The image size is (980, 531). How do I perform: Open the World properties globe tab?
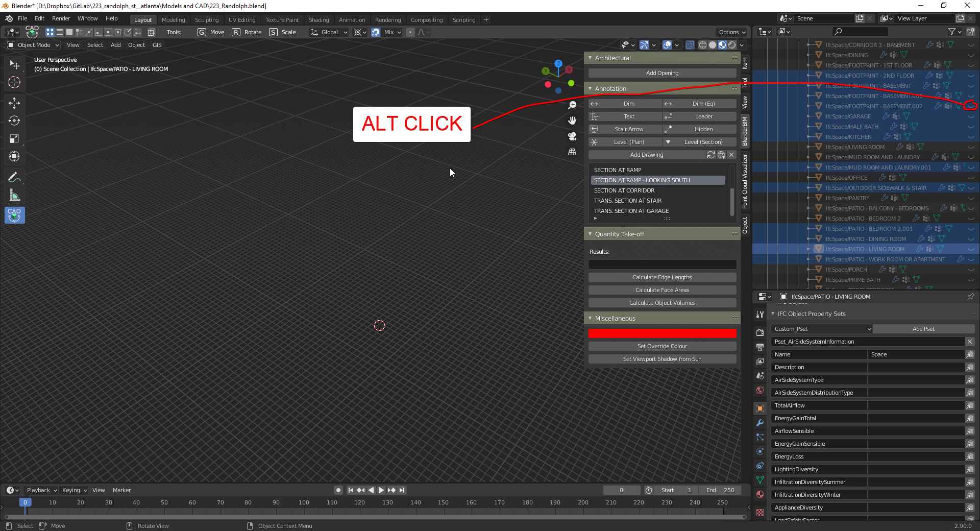pyautogui.click(x=760, y=391)
